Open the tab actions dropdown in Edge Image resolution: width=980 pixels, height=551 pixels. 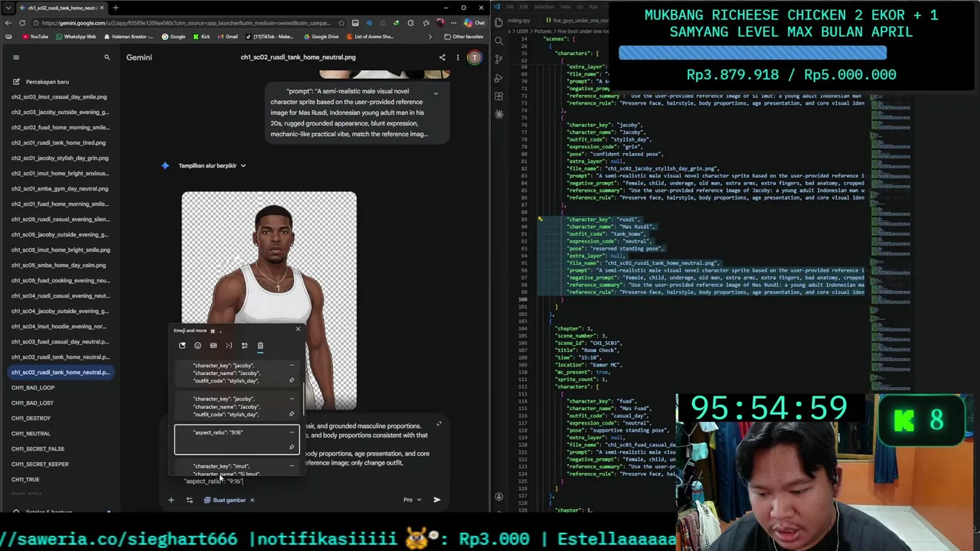click(7, 8)
